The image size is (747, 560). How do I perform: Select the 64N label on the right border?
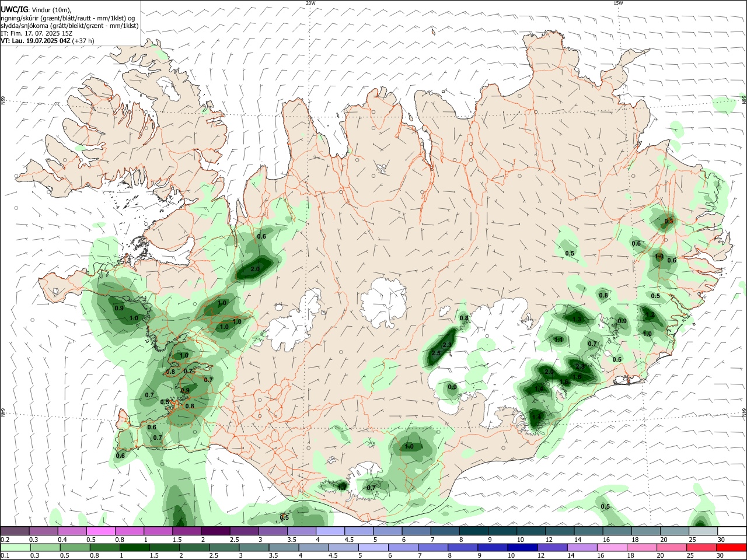(744, 412)
